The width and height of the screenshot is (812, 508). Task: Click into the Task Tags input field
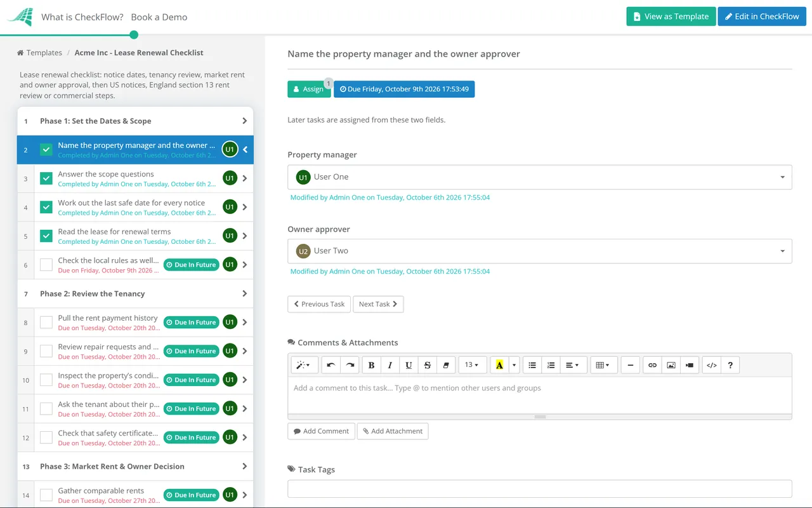[x=540, y=489]
